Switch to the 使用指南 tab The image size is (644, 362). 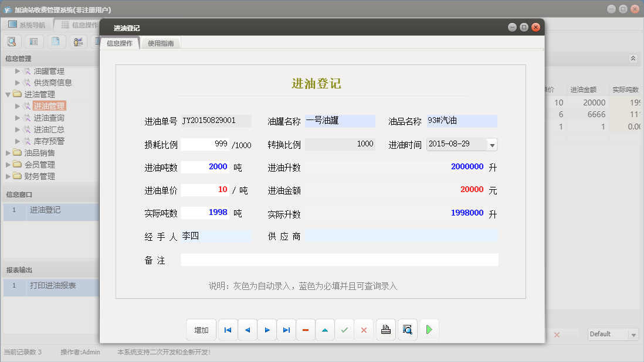coord(160,42)
